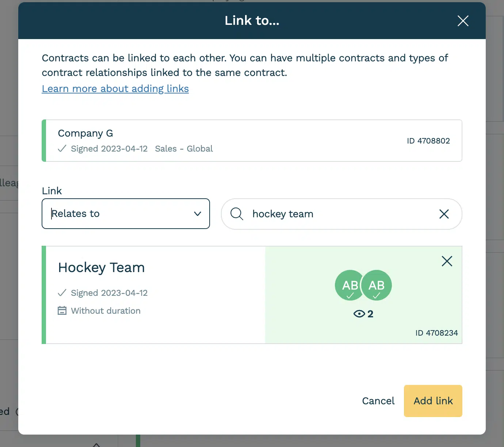This screenshot has height=447, width=504.
Task: Click the Cancel button
Action: [x=378, y=401]
